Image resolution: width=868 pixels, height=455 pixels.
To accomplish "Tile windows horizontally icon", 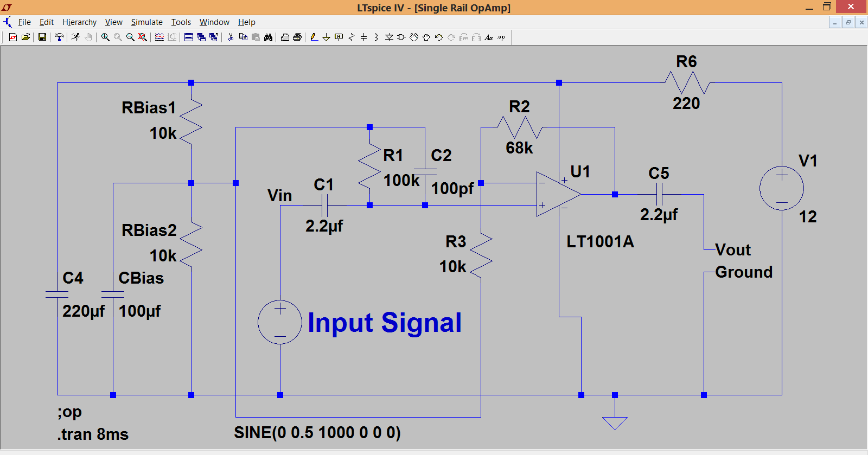I will click(189, 37).
